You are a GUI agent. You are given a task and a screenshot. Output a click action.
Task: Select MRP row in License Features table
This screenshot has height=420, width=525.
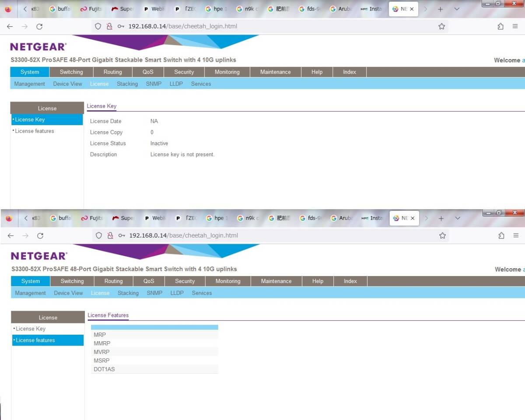coord(154,335)
